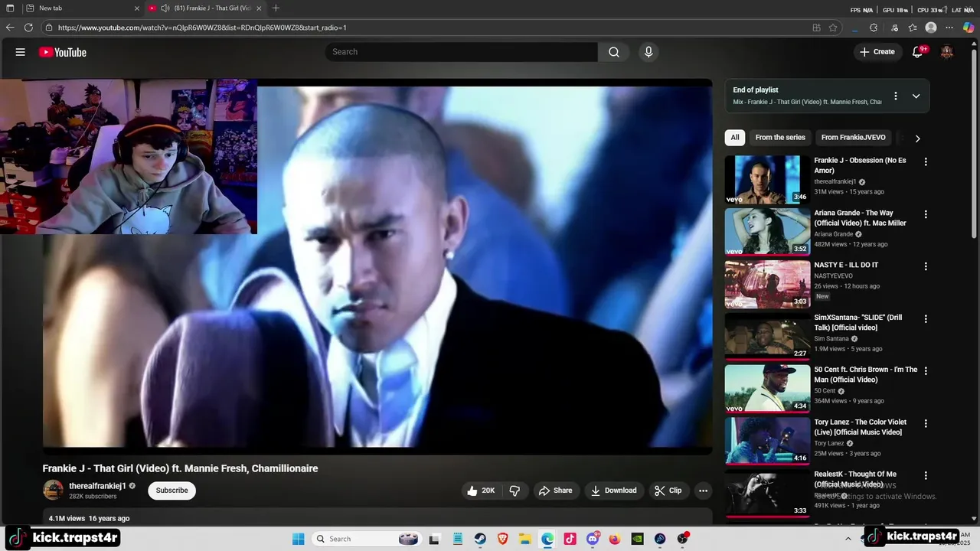Click the Windows taskbar search box
The width and height of the screenshot is (980, 551).
coord(366,539)
